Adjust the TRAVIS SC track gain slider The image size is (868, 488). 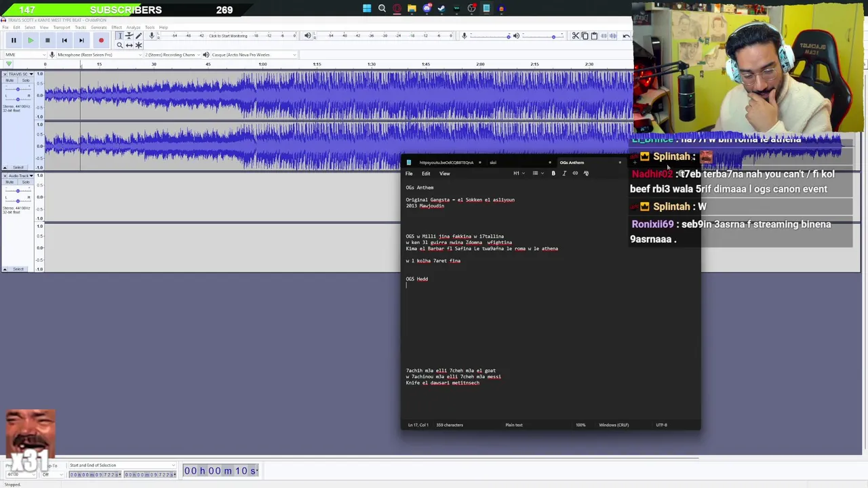(x=18, y=89)
